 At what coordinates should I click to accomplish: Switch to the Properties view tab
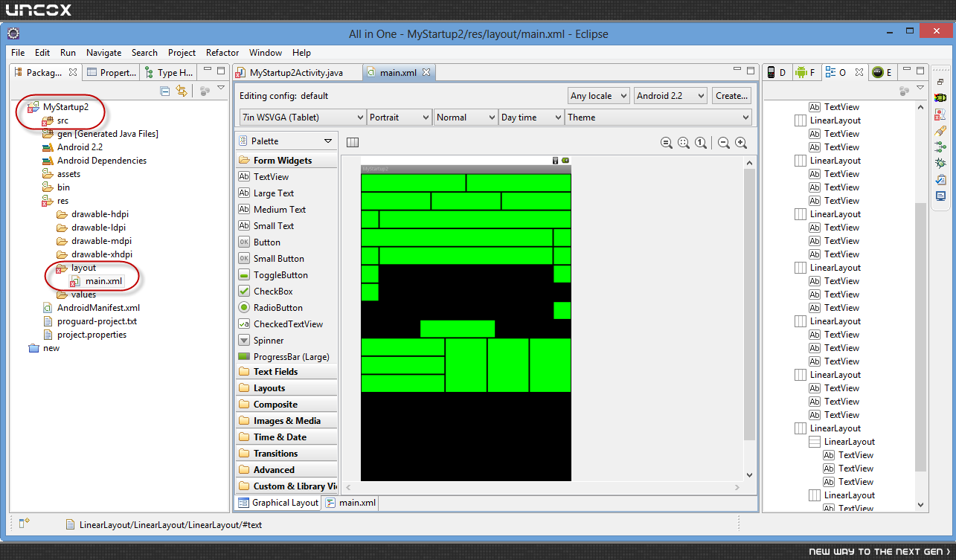point(111,72)
